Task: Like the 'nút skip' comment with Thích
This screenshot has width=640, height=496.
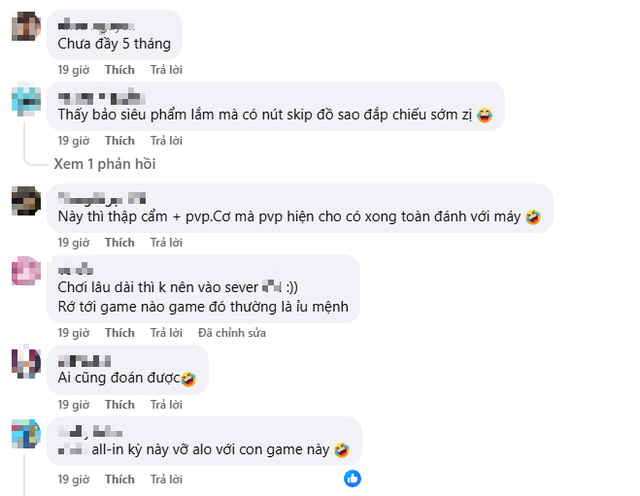Action: tap(120, 142)
